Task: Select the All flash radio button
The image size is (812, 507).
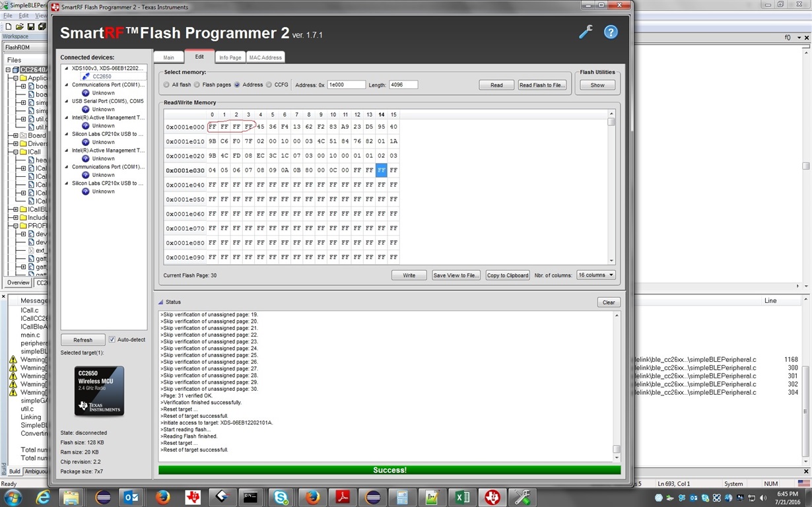Action: click(166, 84)
